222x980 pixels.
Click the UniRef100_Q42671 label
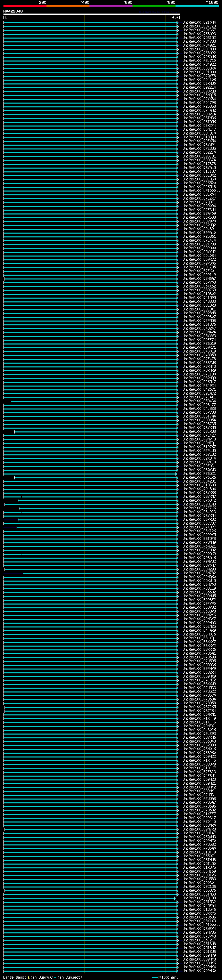point(199,390)
